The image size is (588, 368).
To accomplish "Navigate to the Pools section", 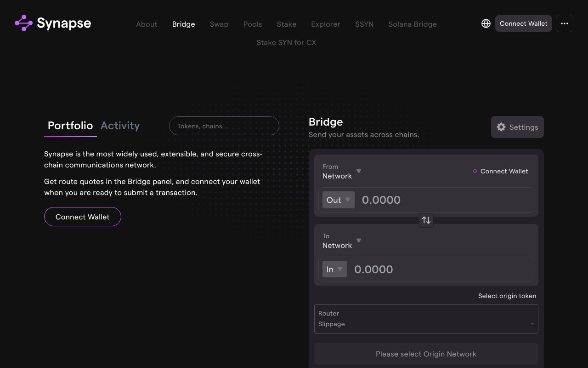I will pyautogui.click(x=252, y=24).
